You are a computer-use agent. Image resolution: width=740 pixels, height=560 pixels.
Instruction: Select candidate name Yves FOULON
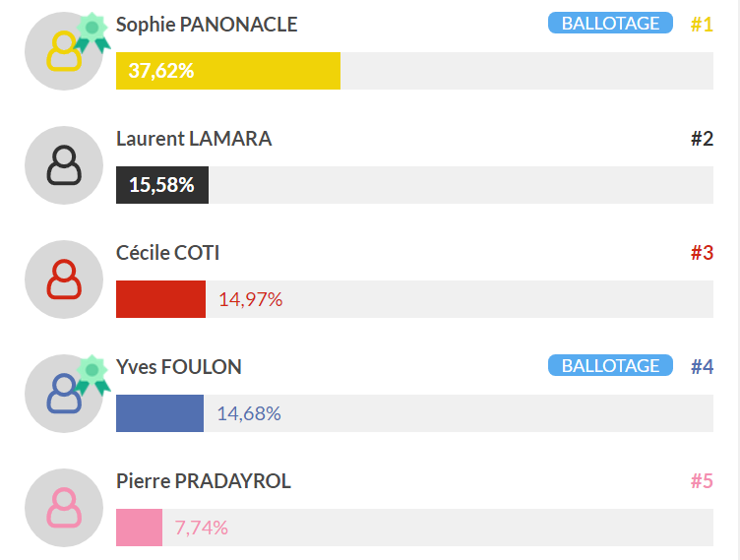(179, 367)
